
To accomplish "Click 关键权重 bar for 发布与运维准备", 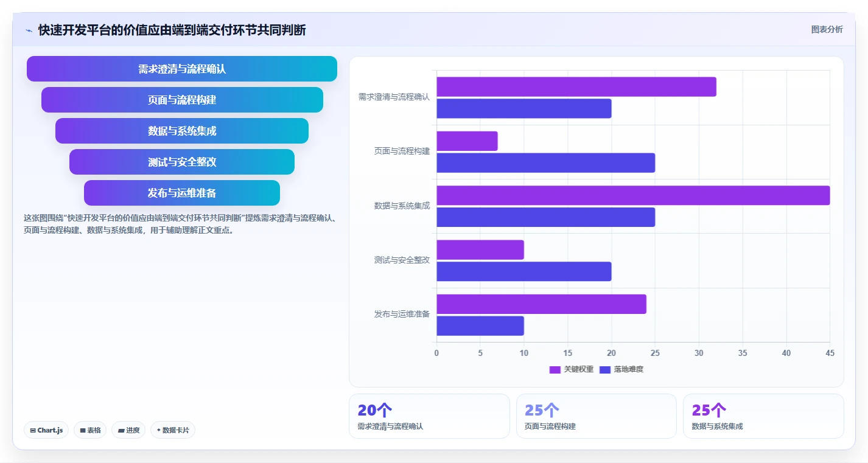I will point(541,304).
